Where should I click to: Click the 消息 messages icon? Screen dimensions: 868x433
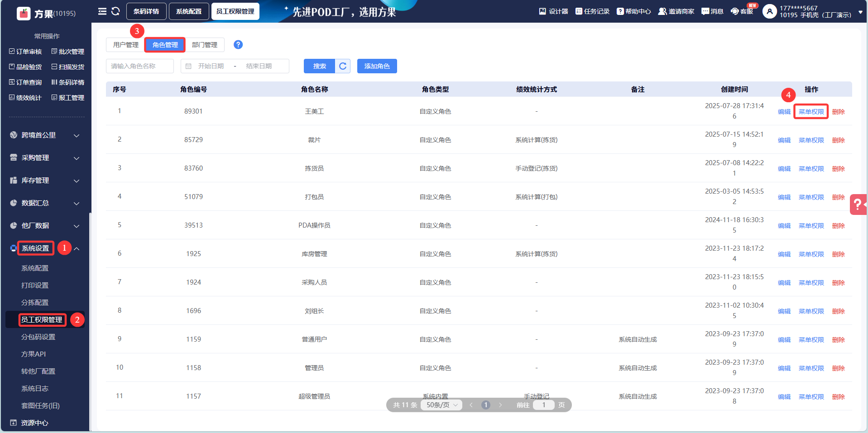click(712, 11)
